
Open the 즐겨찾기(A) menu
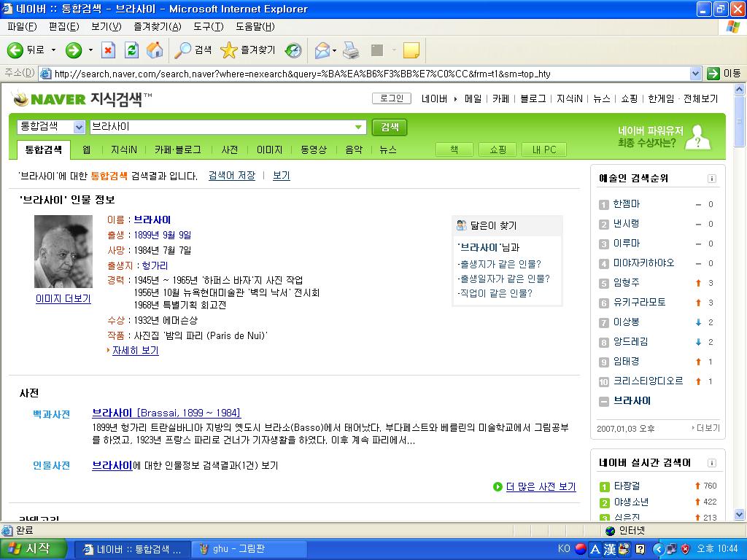(157, 26)
